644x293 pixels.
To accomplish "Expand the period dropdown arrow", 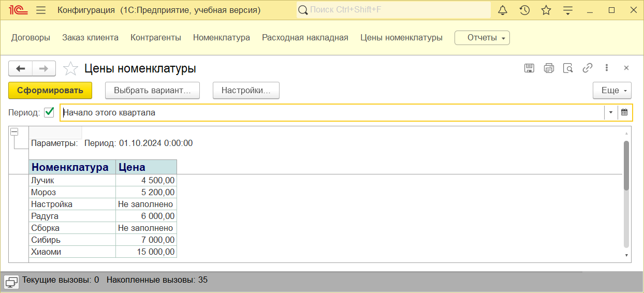I will click(x=611, y=112).
